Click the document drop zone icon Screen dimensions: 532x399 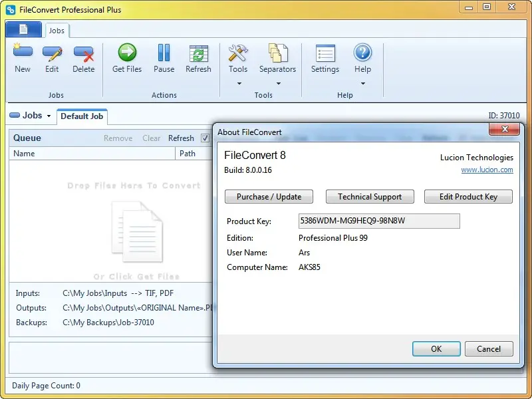point(138,231)
